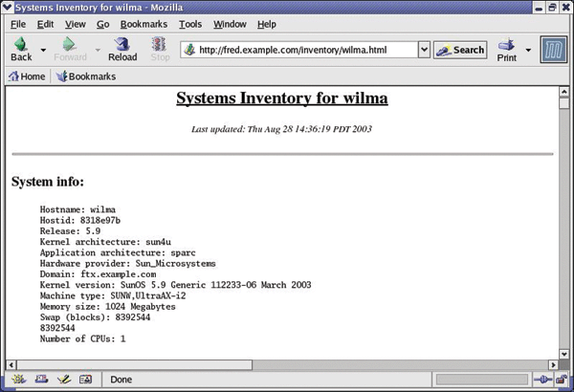Open Mail component from status bar
The width and height of the screenshot is (574, 392).
40,380
